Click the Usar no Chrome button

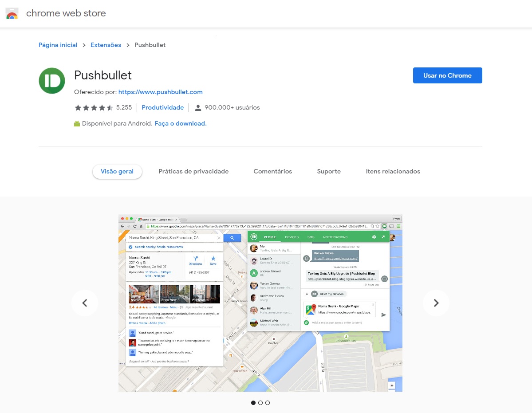[x=448, y=75]
